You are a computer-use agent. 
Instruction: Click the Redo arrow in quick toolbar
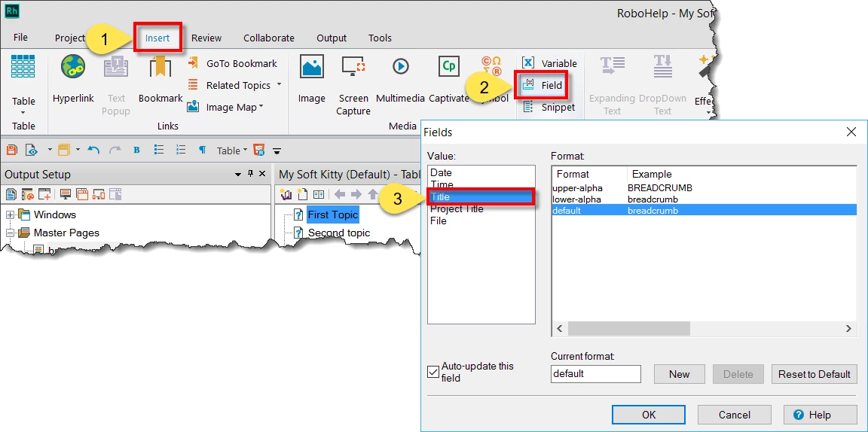pyautogui.click(x=115, y=150)
